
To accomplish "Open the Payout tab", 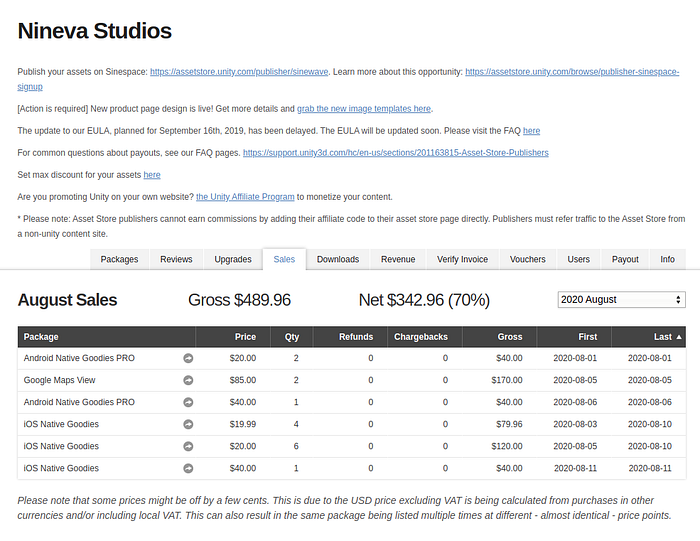I will coord(625,259).
